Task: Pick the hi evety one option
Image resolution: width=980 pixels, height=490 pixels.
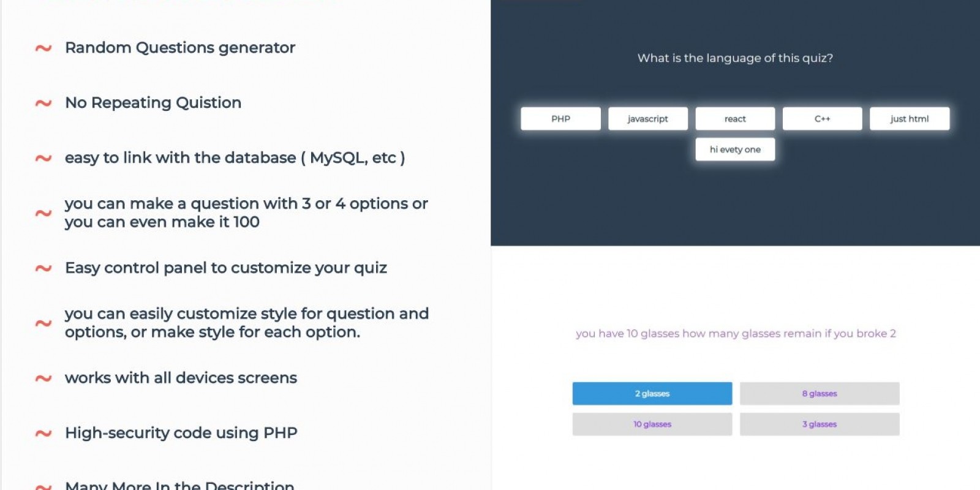Action: 735,149
